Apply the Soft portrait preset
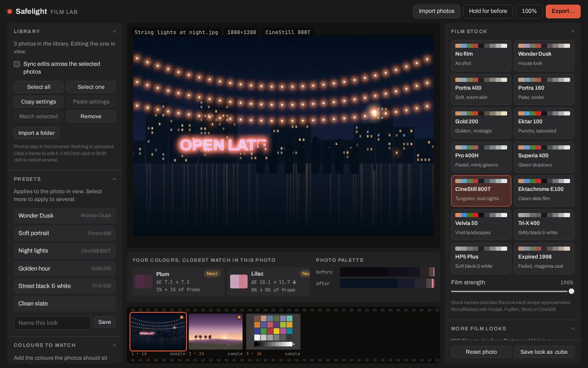The height and width of the screenshot is (368, 588). tap(65, 233)
